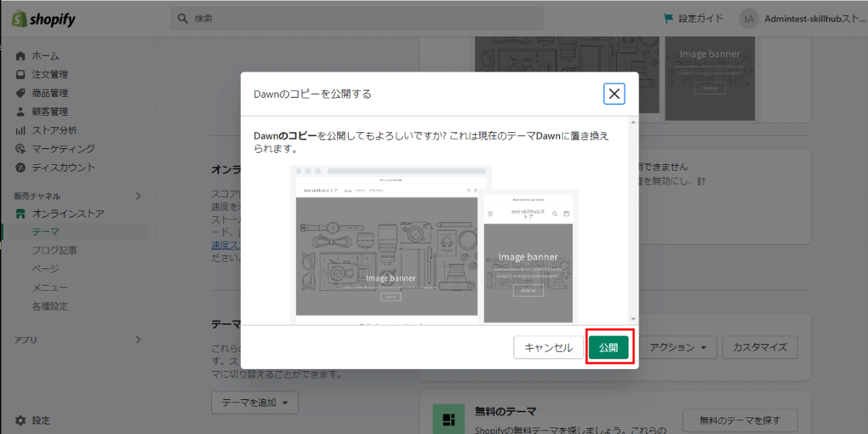
Task: Click the カスタマイズ button
Action: click(759, 347)
